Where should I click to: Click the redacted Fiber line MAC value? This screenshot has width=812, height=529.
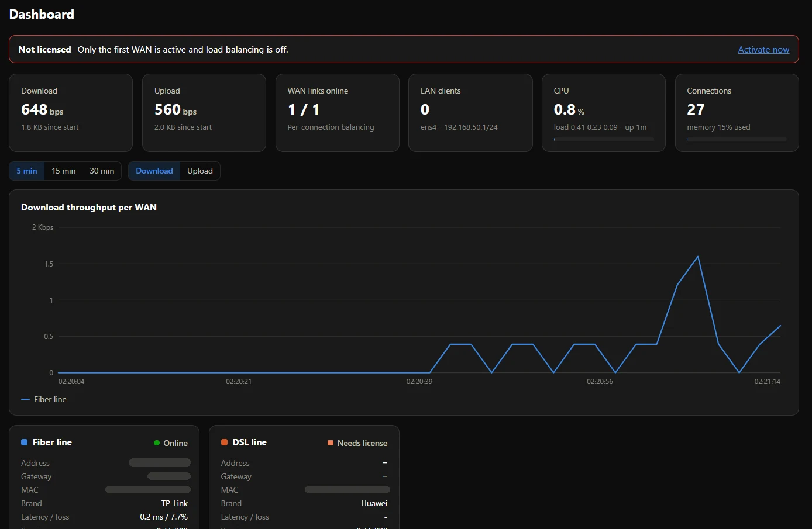pos(148,490)
